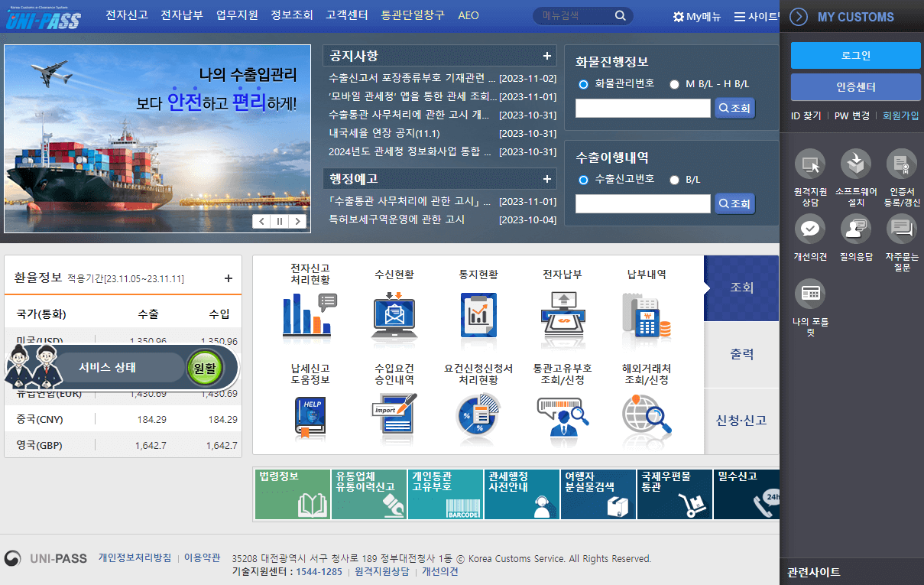Select the 화물관리번호 radio button
The height and width of the screenshot is (585, 924).
coord(582,85)
